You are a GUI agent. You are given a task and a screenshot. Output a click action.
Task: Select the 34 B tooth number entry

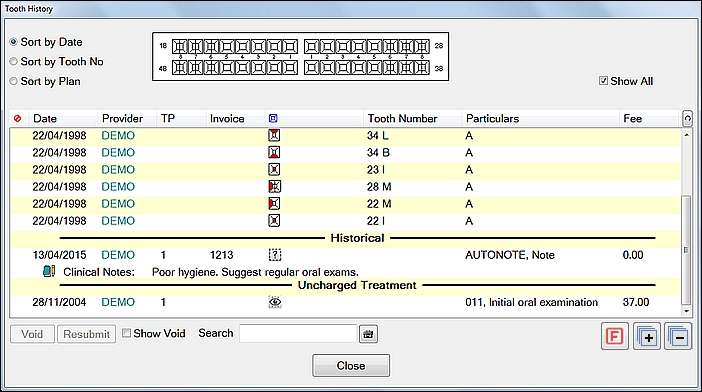click(x=378, y=153)
